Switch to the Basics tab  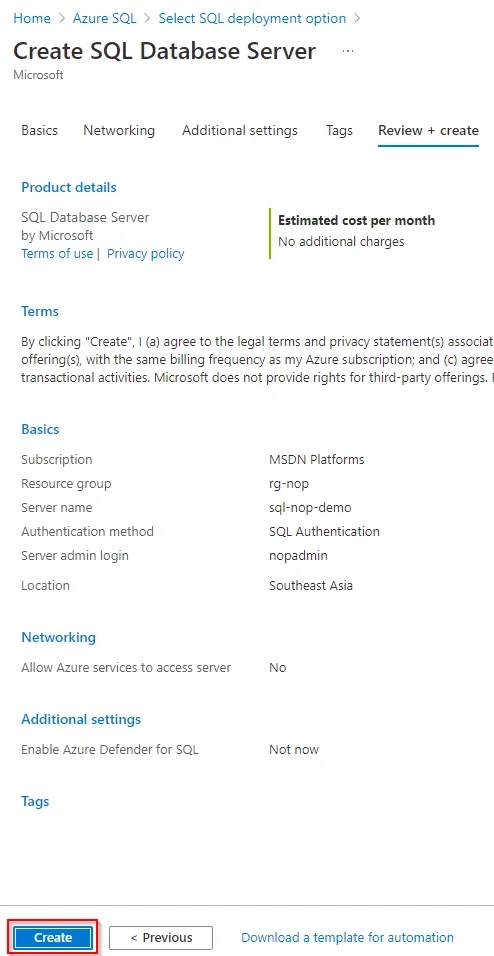click(40, 130)
